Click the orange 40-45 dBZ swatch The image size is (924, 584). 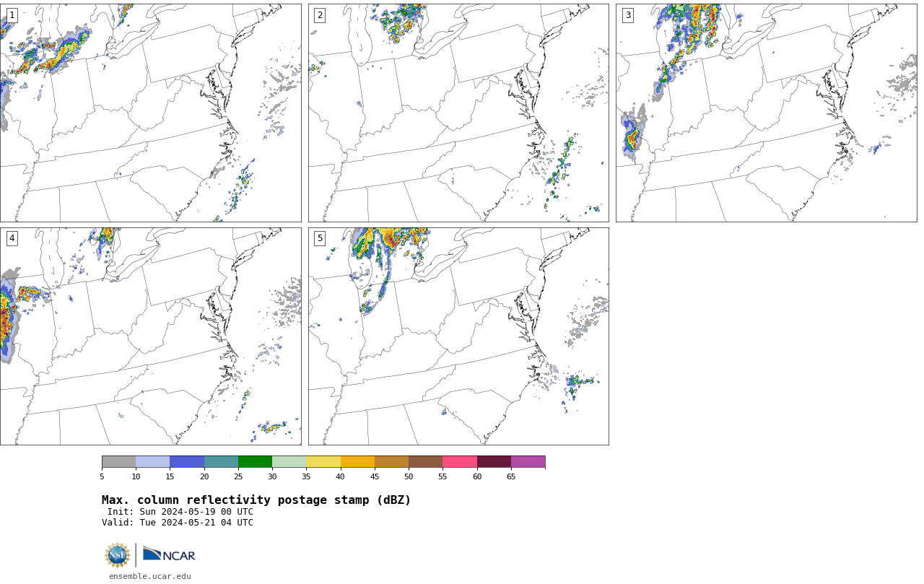click(357, 462)
